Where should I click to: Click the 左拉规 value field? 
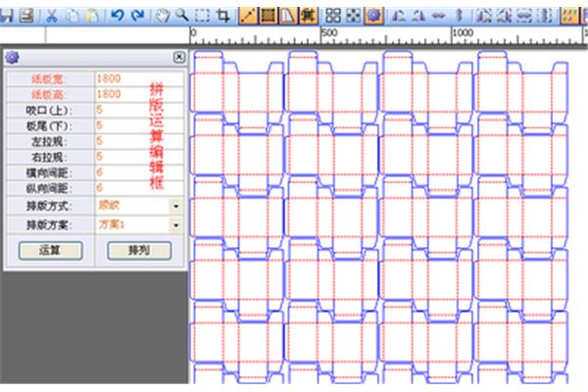tap(139, 141)
